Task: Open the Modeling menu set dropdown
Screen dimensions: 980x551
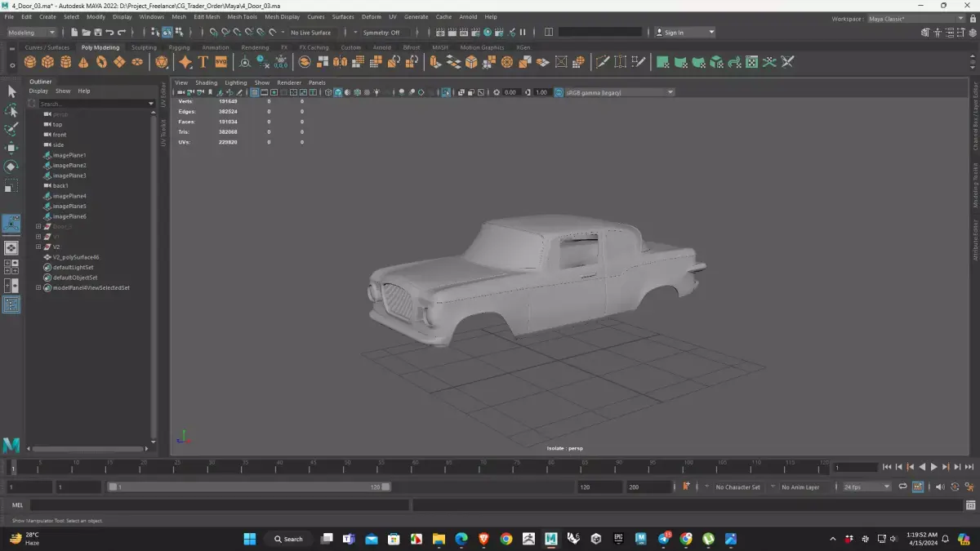Action: tap(32, 33)
